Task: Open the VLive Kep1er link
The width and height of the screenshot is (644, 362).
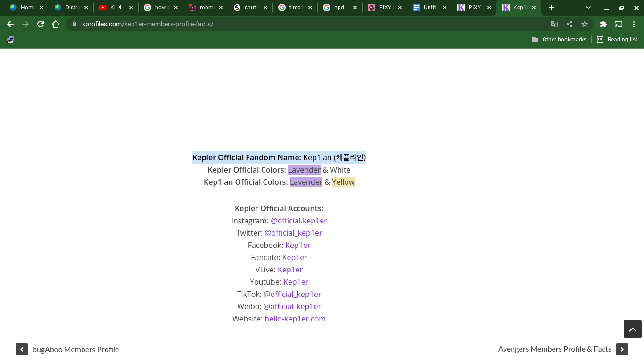Action: (x=290, y=270)
